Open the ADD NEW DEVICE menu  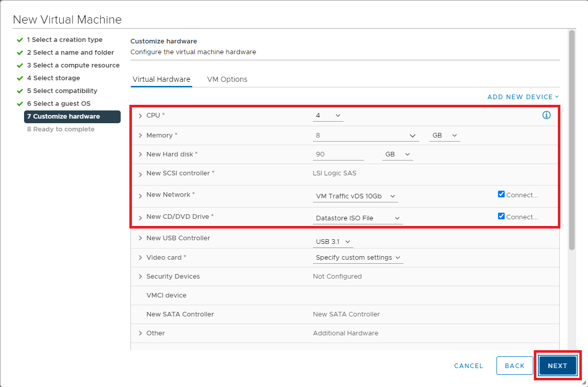[x=523, y=97]
